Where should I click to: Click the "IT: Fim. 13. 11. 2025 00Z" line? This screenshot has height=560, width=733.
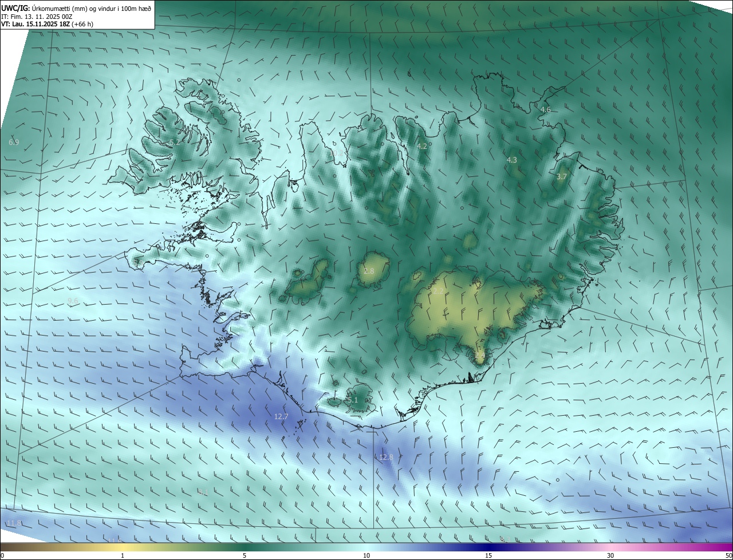pyautogui.click(x=37, y=17)
